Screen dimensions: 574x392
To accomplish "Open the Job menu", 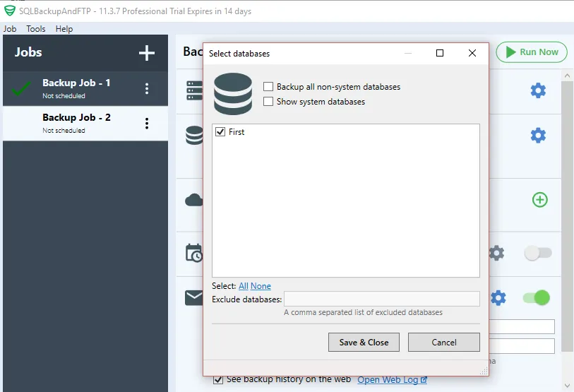I will click(x=10, y=28).
